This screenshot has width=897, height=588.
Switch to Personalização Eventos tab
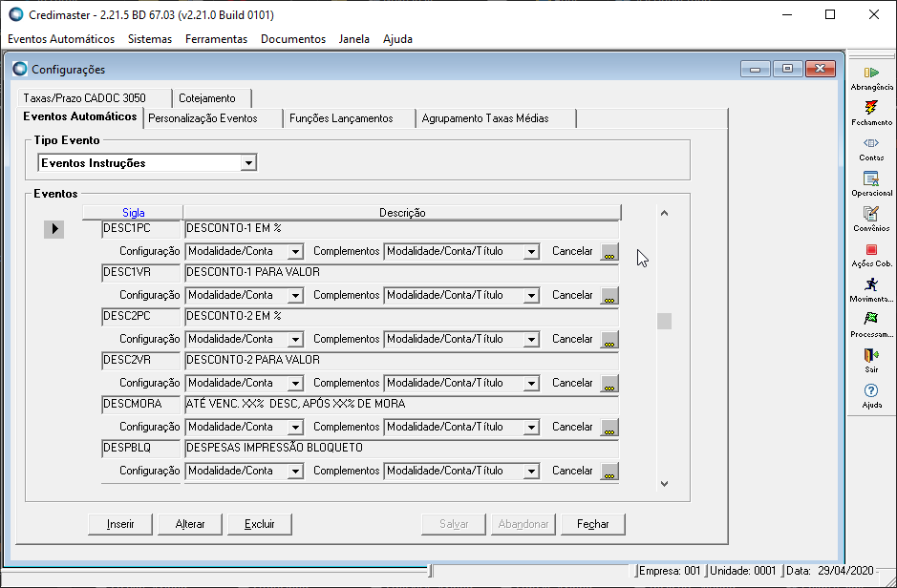(x=213, y=118)
